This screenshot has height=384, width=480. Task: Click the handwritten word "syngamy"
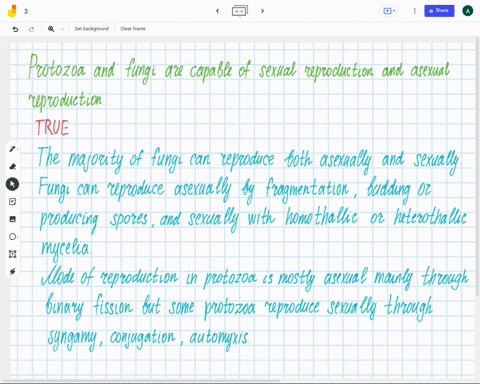click(x=72, y=339)
